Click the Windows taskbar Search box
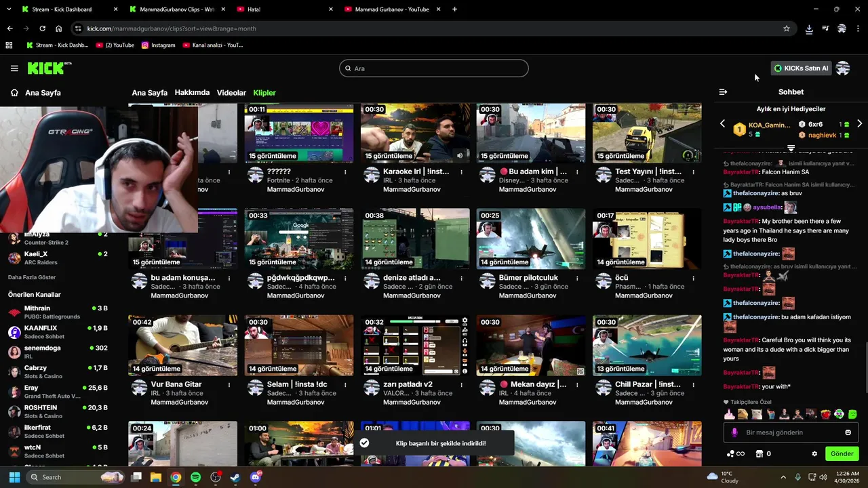The width and height of the screenshot is (868, 488). [x=76, y=477]
